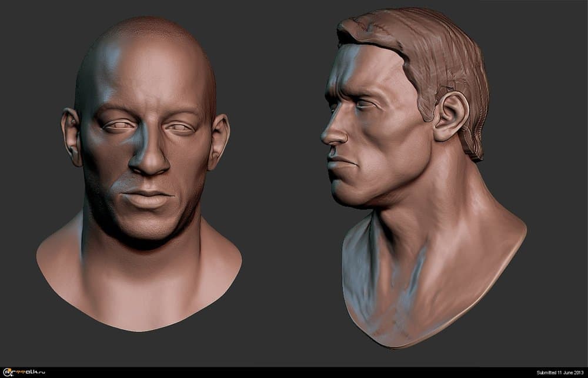The image size is (588, 378).
Task: Click the "Submitted 11 June 2013" text
Action: [x=560, y=373]
